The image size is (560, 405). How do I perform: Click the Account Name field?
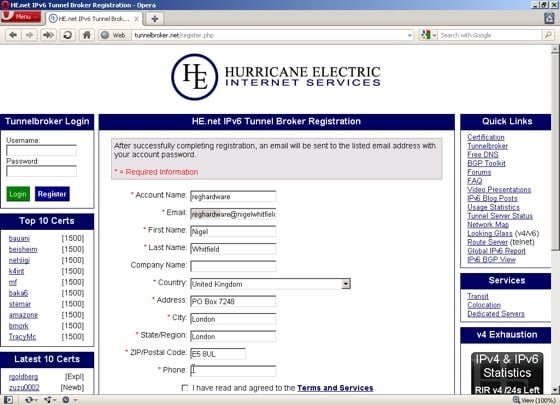click(x=233, y=196)
